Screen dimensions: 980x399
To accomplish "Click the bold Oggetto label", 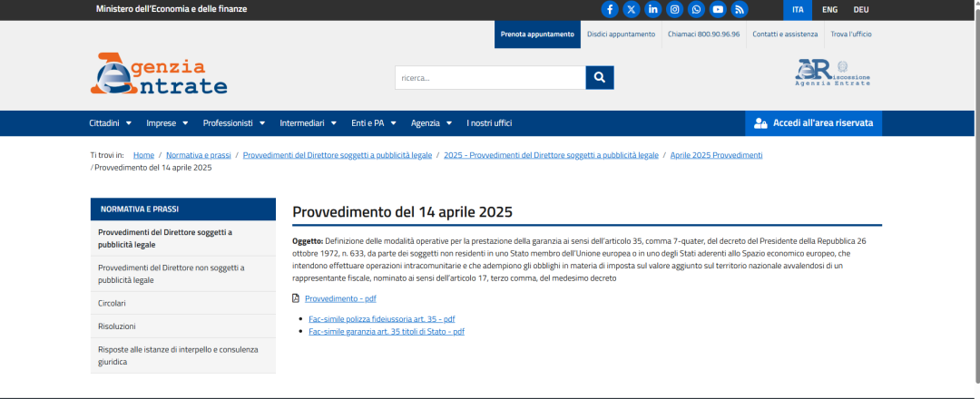I will pos(308,240).
